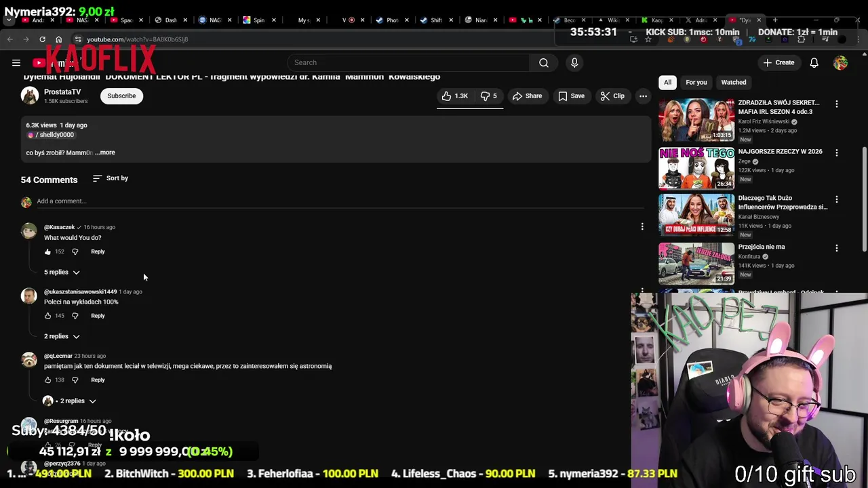
Task: Switch to the Spin browser tab
Action: (260, 20)
